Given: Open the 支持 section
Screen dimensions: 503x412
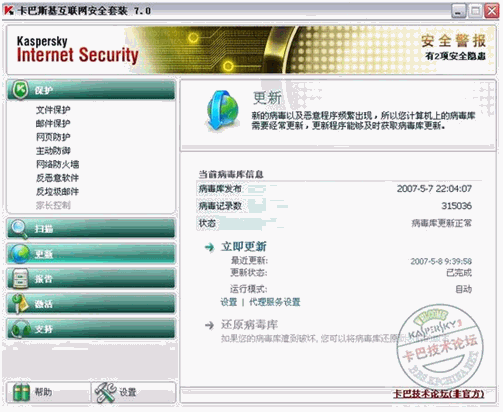Looking at the screenshot, I should pos(91,329).
